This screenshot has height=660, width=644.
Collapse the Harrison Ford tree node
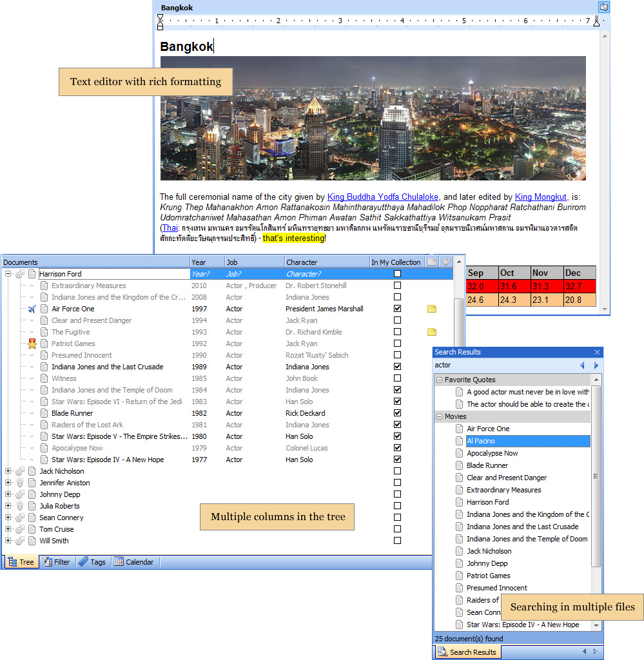[8, 274]
